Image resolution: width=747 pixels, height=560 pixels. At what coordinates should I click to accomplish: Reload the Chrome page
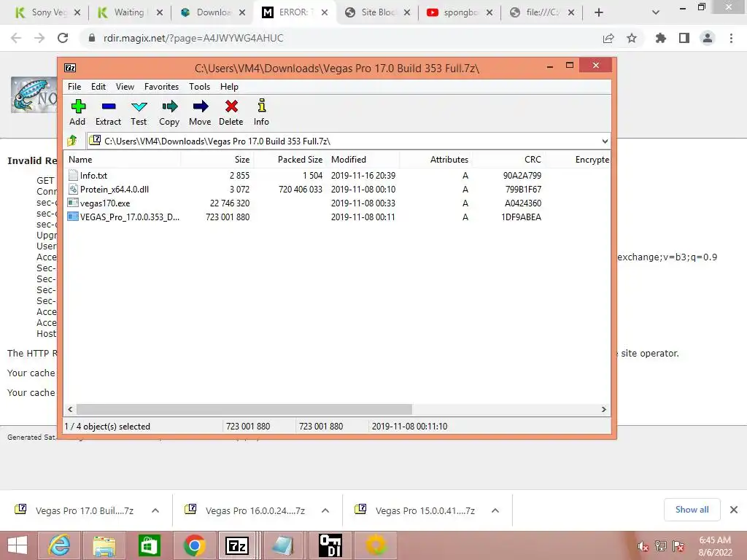coord(63,38)
